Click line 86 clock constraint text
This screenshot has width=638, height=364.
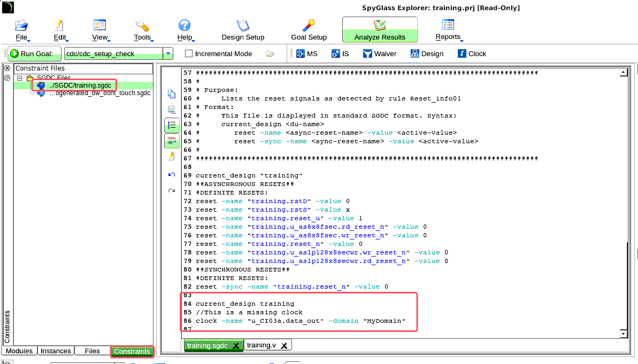(x=301, y=321)
